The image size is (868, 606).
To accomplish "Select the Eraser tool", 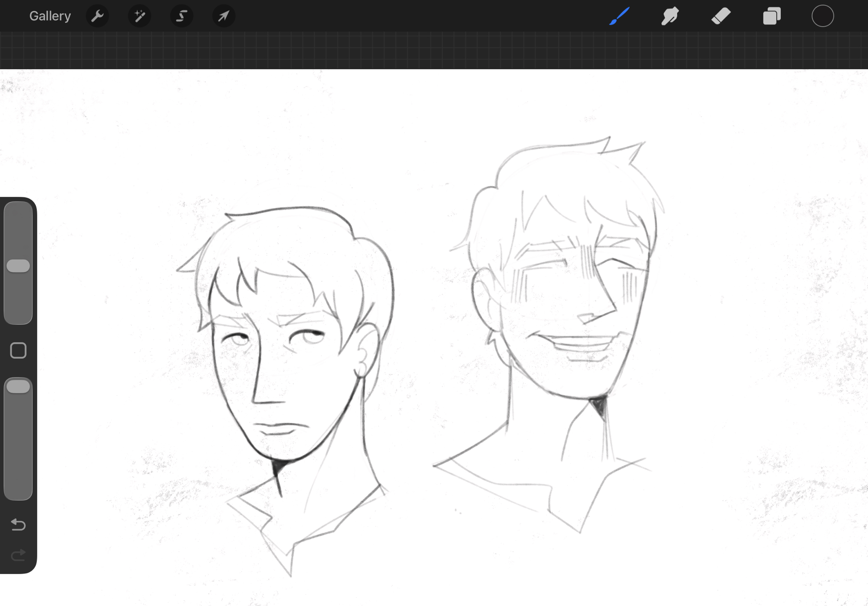I will [x=721, y=16].
